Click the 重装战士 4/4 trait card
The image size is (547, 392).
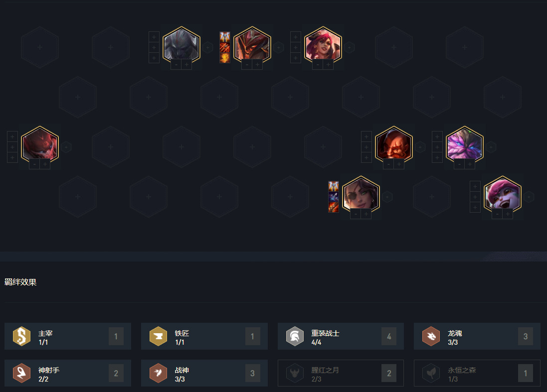point(341,336)
